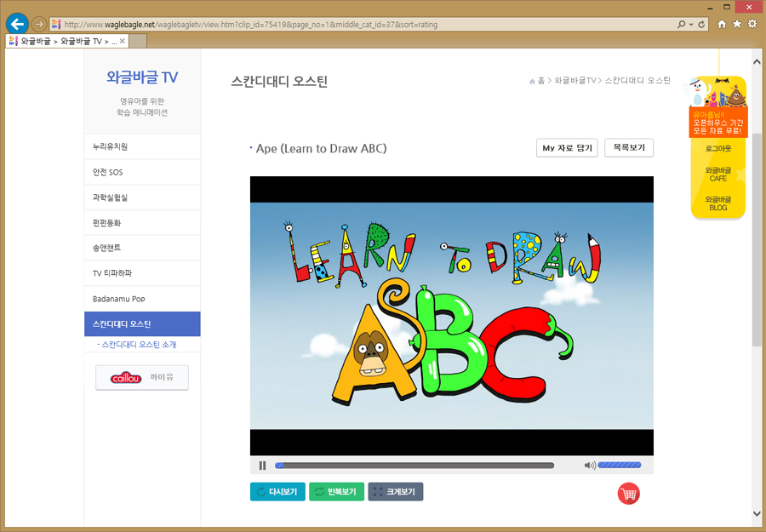
Task: Open the 안전 SOS menu item
Action: (x=142, y=172)
